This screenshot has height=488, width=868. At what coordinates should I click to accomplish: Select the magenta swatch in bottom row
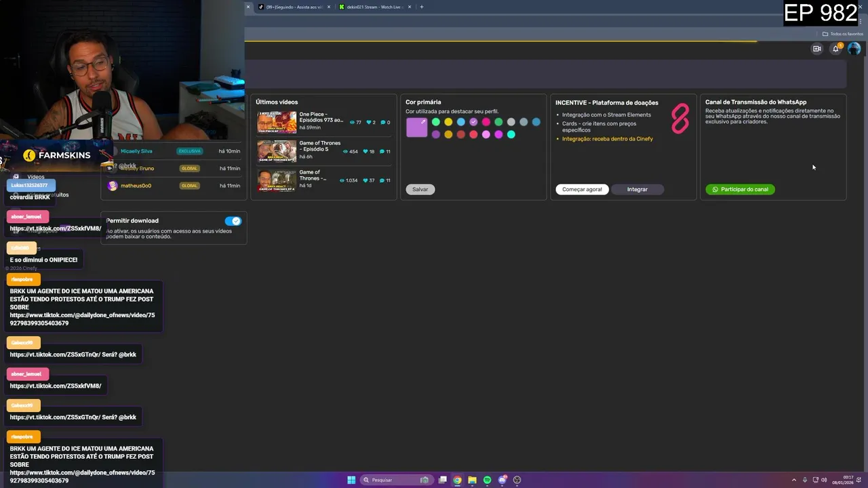(x=498, y=134)
